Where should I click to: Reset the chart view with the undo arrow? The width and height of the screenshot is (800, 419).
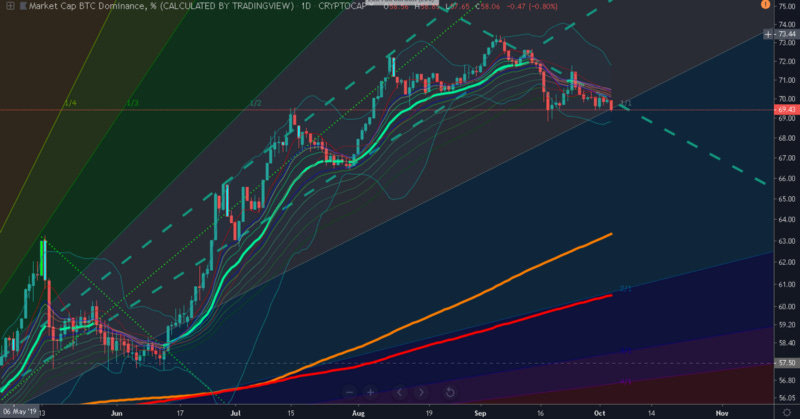(x=450, y=392)
